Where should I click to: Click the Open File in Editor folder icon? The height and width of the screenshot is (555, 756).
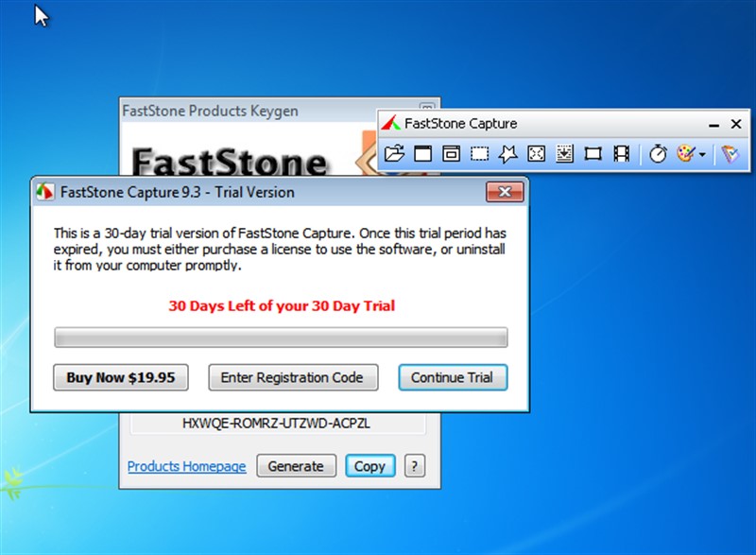(x=394, y=154)
